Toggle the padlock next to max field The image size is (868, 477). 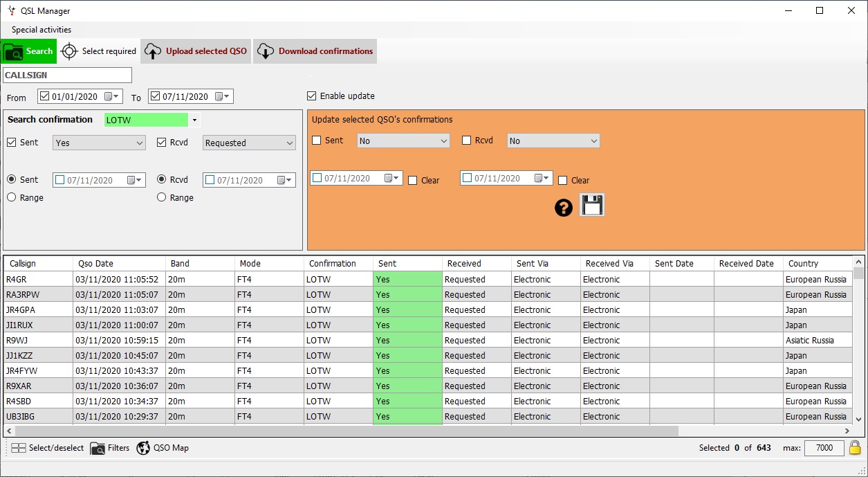[x=855, y=448]
